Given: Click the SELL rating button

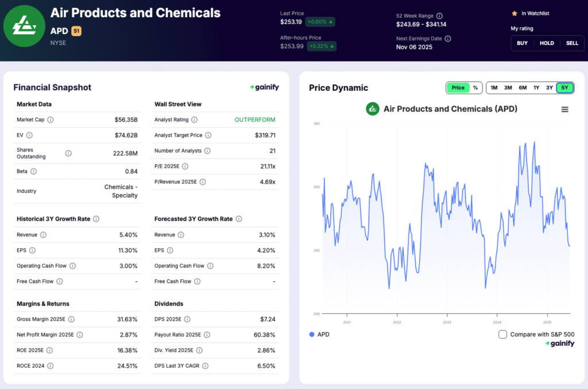Looking at the screenshot, I should [x=572, y=43].
